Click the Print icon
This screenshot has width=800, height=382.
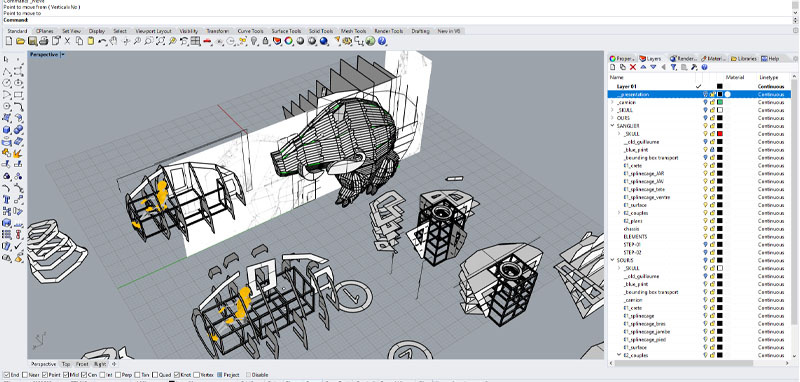coord(44,41)
